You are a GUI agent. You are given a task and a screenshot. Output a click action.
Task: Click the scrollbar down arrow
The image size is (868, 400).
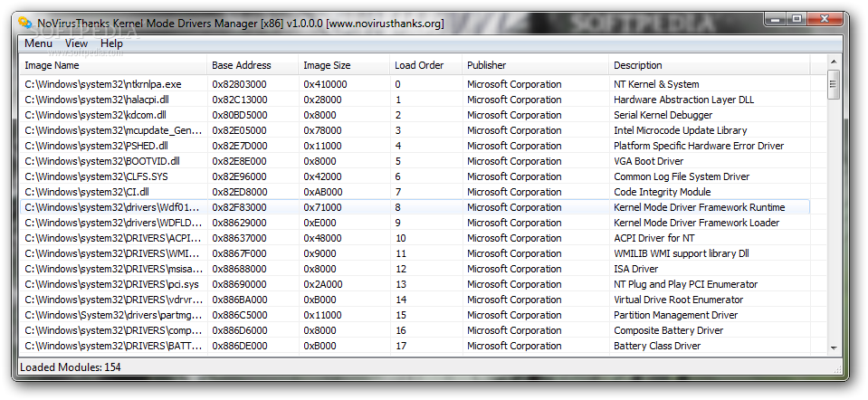click(x=834, y=348)
